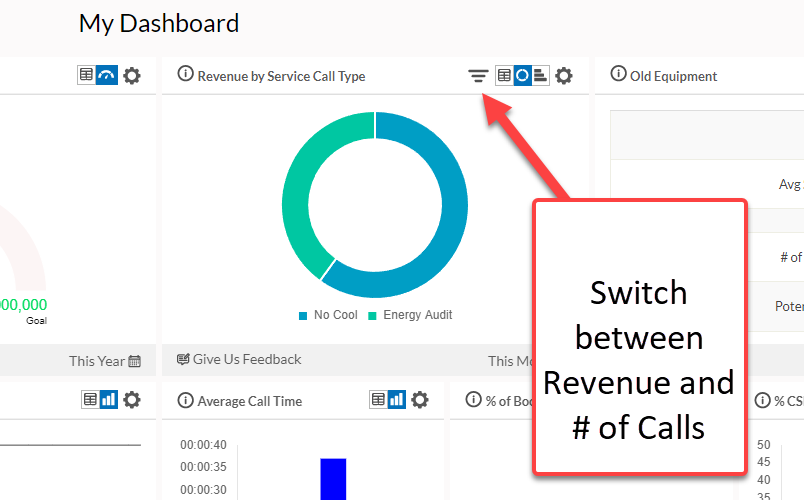Viewport: 804px width, 500px height.
Task: Open settings gear on the goal widget
Action: click(132, 75)
